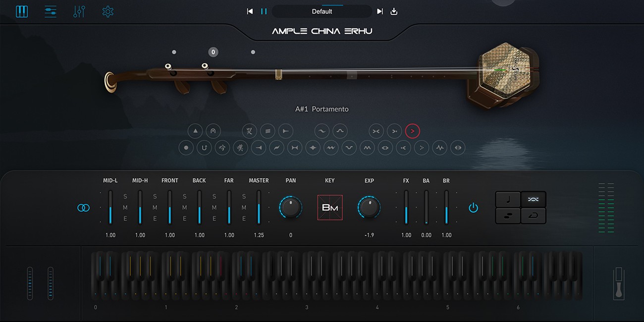644x322 pixels.
Task: Select the three horizontal lines articulation
Action: (x=268, y=131)
